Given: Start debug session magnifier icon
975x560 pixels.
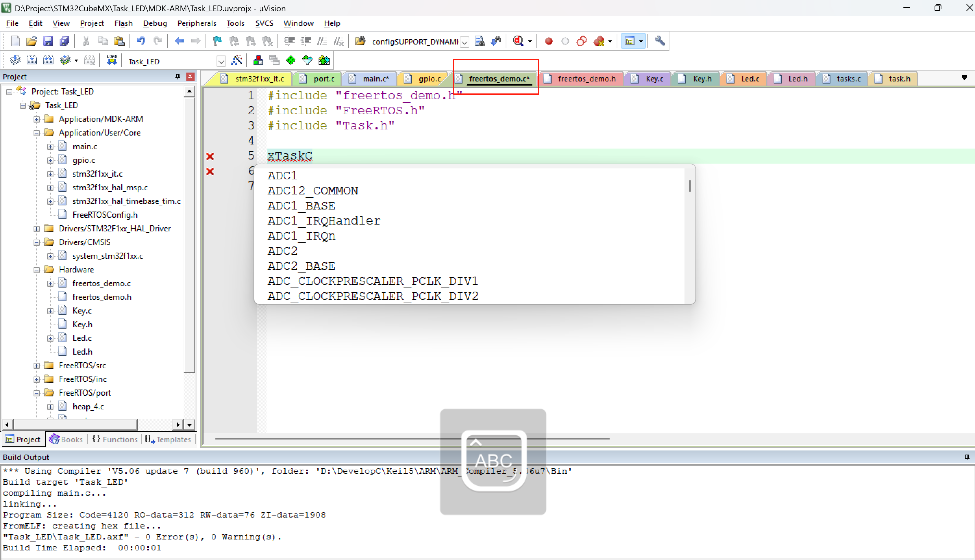Looking at the screenshot, I should (x=518, y=41).
